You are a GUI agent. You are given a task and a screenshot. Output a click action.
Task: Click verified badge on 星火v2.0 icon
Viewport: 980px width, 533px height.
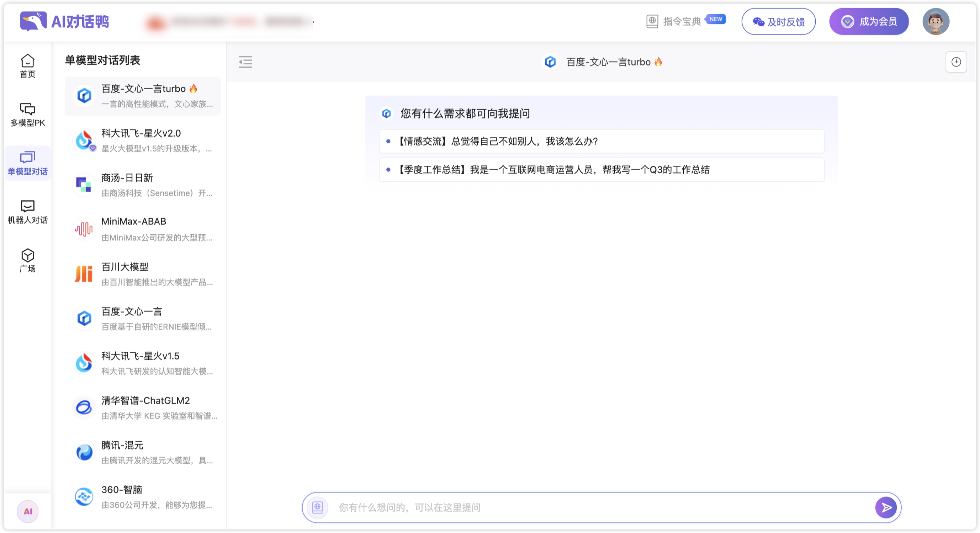coord(93,148)
